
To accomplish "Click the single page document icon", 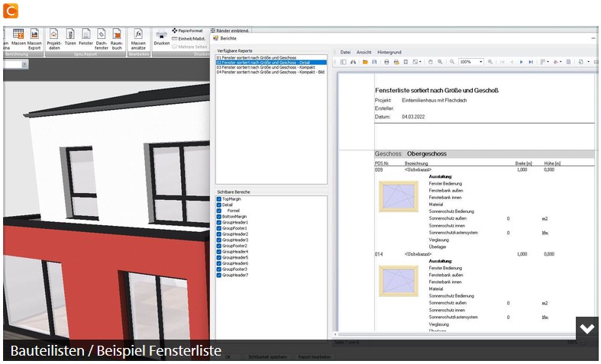I will (x=568, y=62).
